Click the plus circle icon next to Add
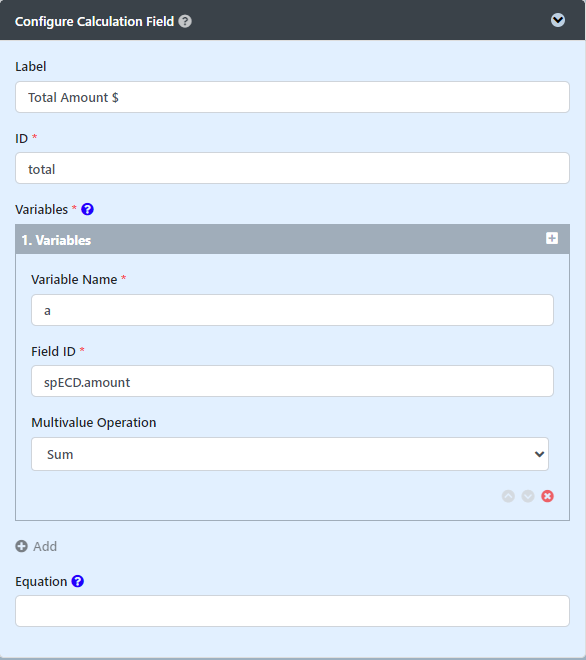The height and width of the screenshot is (660, 586). point(21,546)
